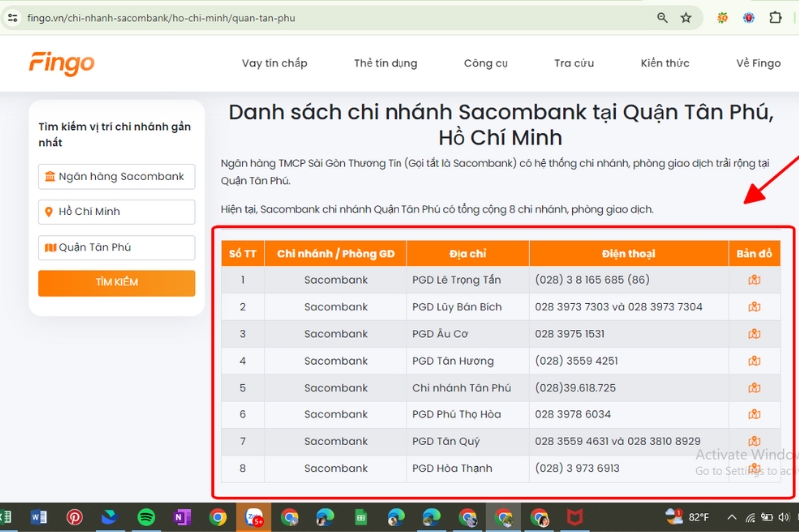The height and width of the screenshot is (532, 799).
Task: Open McAfee from the taskbar
Action: tap(575, 518)
